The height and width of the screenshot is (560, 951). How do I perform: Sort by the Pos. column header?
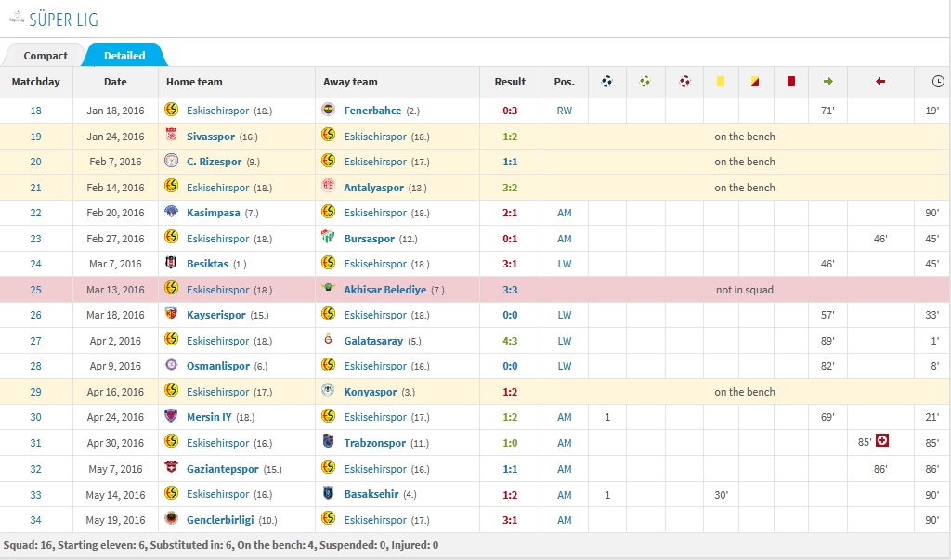click(564, 82)
